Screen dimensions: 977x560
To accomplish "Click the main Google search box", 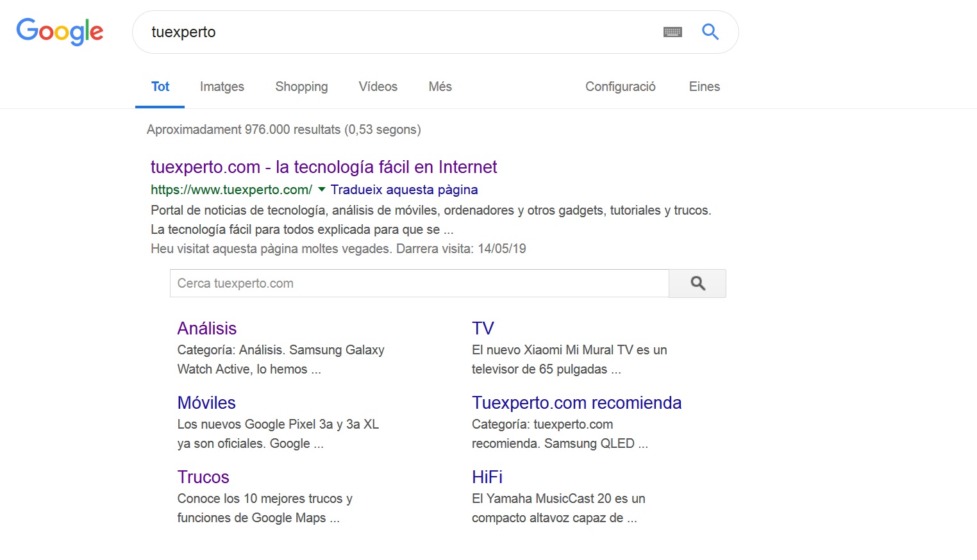I will tap(397, 32).
